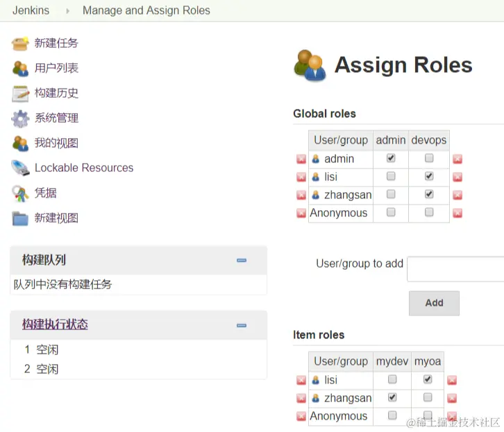Click right red delete icon for global zhangsan row
Image resolution: width=504 pixels, height=432 pixels.
(457, 195)
